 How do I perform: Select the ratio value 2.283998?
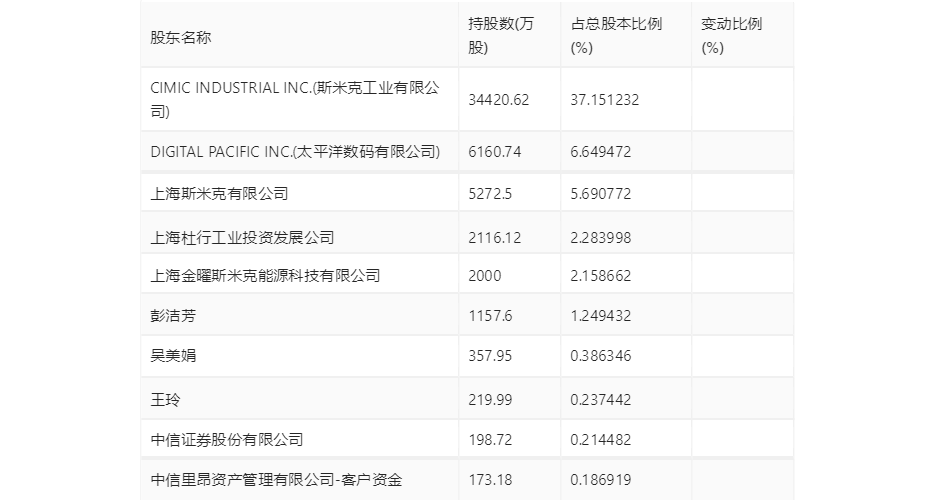point(600,238)
